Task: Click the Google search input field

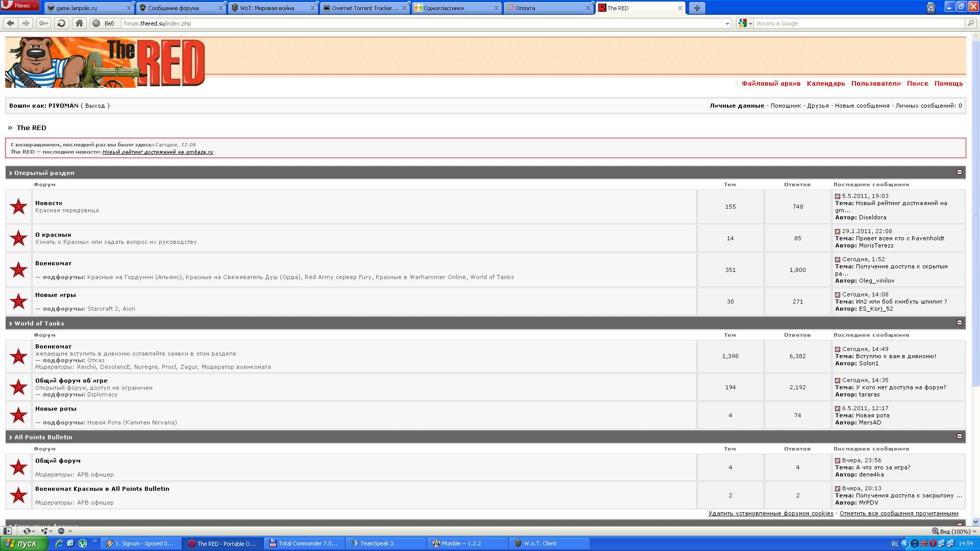Action: (x=860, y=23)
